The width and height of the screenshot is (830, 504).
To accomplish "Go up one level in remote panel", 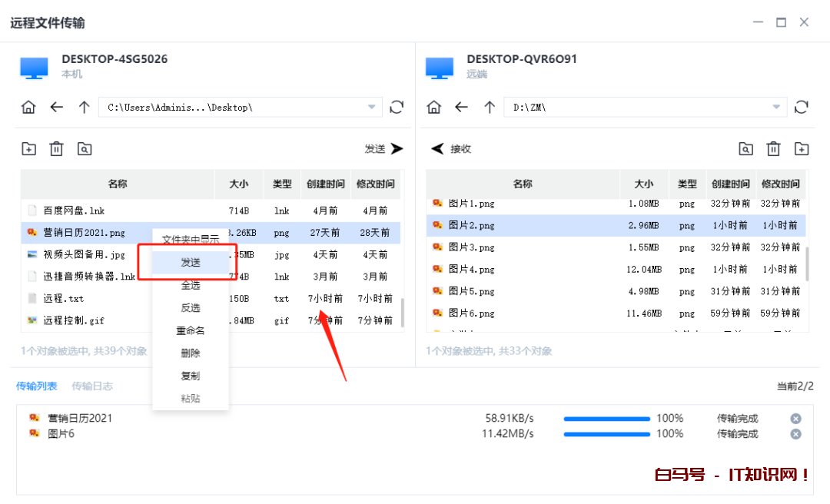I will point(489,108).
